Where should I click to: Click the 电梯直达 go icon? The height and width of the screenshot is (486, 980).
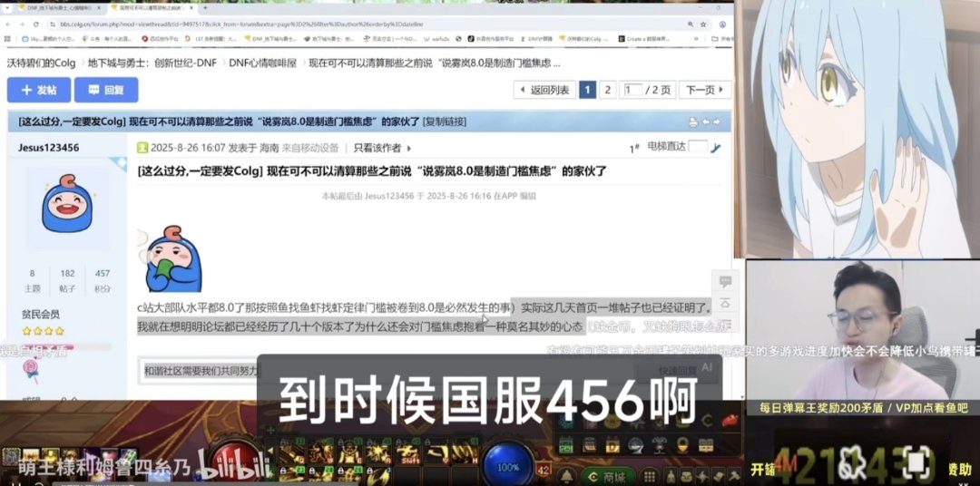[716, 148]
